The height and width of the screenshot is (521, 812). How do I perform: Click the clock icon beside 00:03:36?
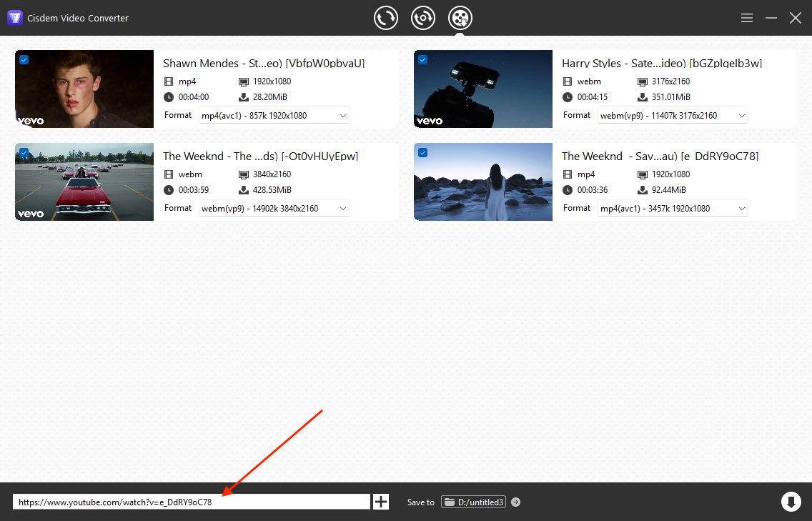(x=567, y=189)
